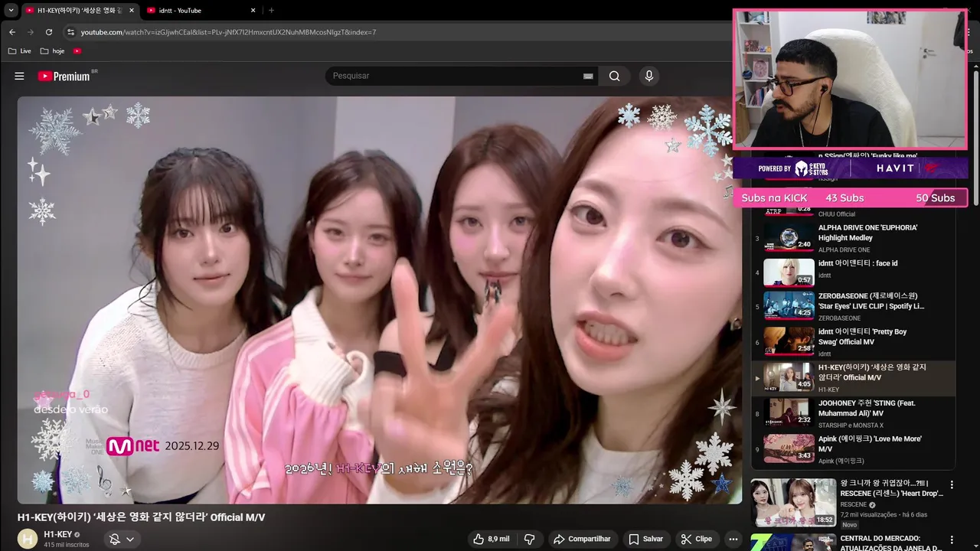Open the on-screen keyboard icon in search box
980x551 pixels.
click(x=588, y=76)
